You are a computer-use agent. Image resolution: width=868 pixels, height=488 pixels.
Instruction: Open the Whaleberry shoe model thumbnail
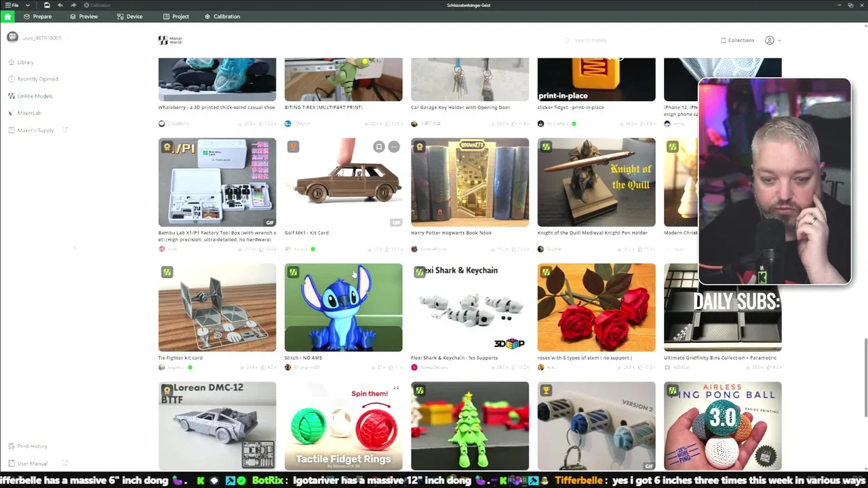[x=217, y=79]
